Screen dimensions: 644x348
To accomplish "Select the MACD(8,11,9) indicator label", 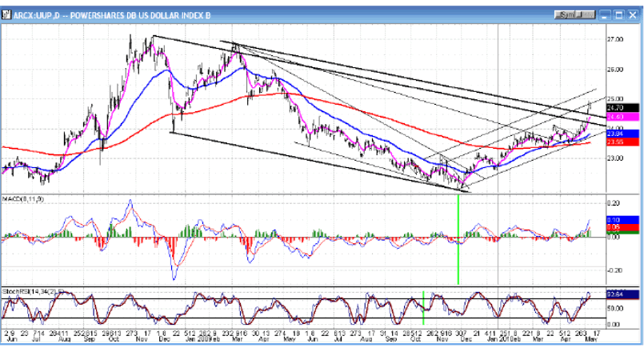I will point(23,199).
